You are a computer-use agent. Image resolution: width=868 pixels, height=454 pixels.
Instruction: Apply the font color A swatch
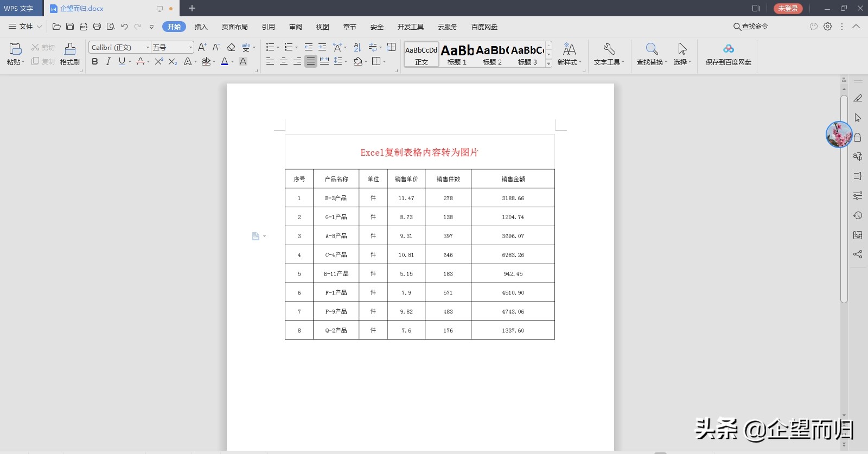(225, 62)
